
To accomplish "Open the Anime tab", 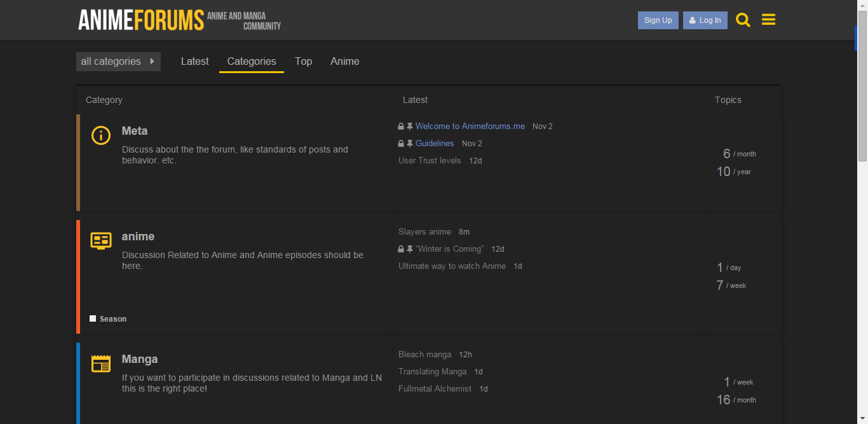I will pos(345,62).
